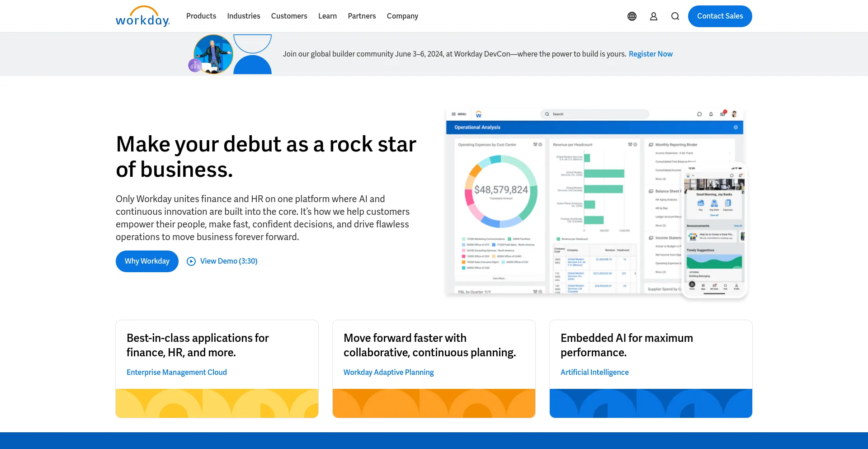Click the $48,579,824 donut chart figure
The image size is (868, 449).
501,191
